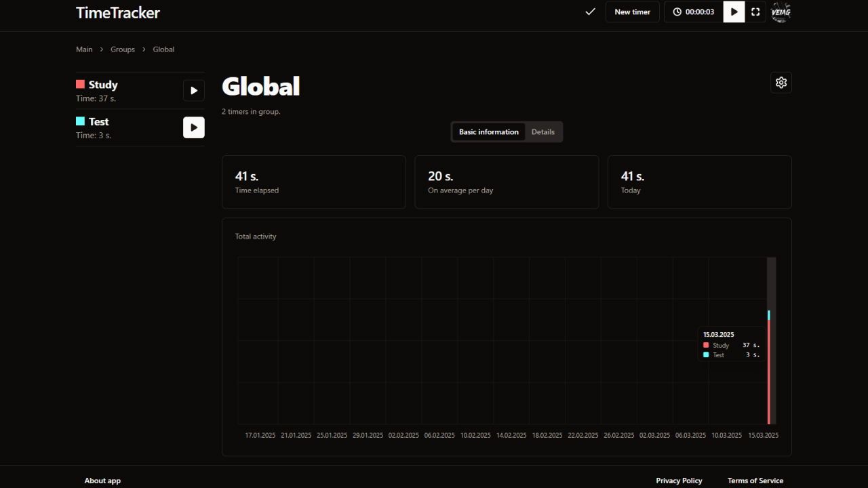Click the cyan Test color swatch
This screenshot has width=868, height=488.
(x=80, y=121)
